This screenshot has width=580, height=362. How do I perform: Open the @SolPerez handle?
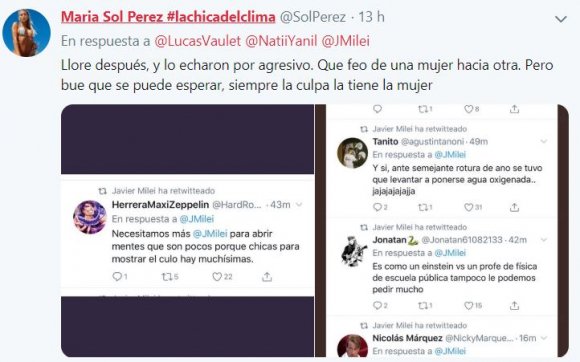pos(313,17)
